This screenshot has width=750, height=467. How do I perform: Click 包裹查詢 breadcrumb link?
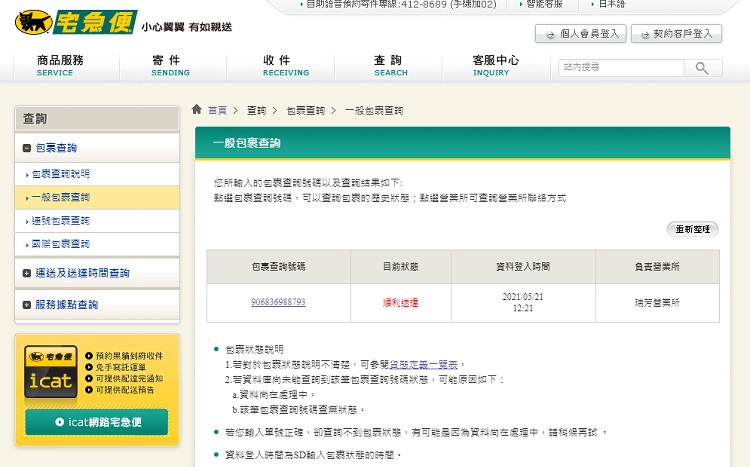pos(306,111)
